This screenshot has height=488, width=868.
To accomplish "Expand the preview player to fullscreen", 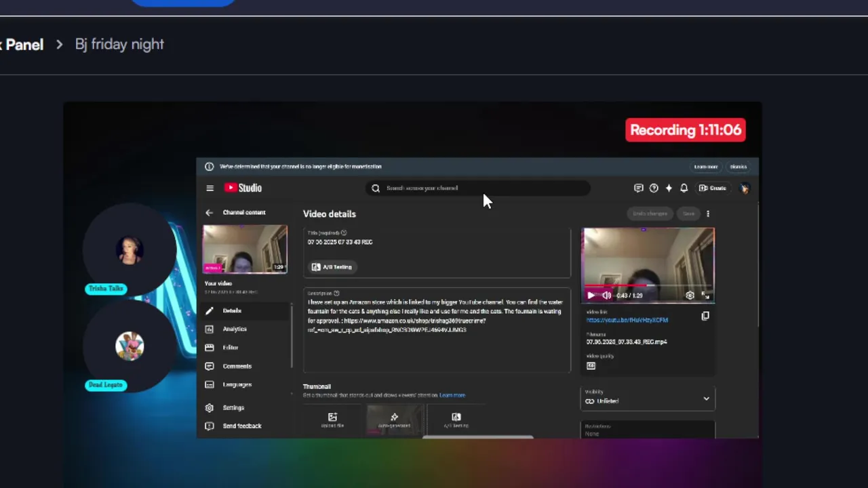I will tap(705, 295).
